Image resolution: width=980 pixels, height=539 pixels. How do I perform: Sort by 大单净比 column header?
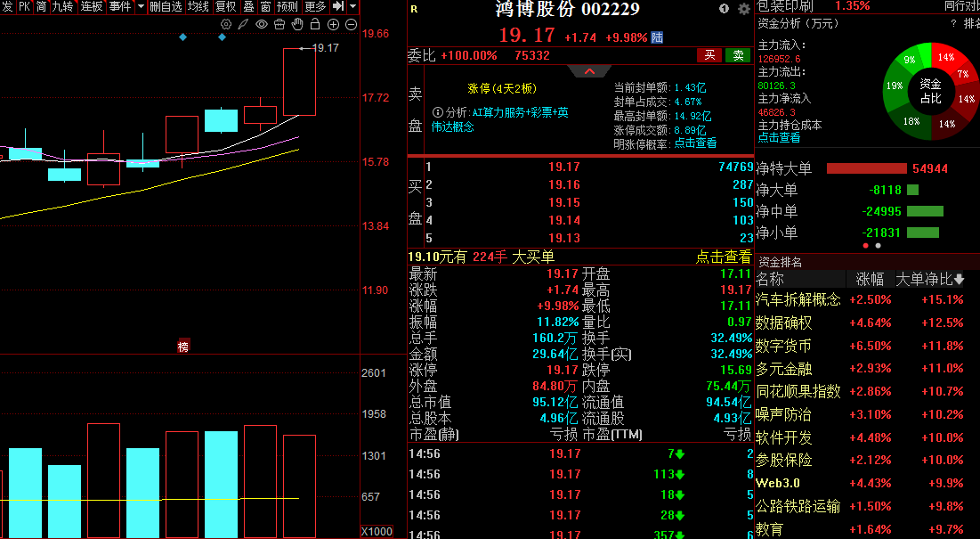930,279
